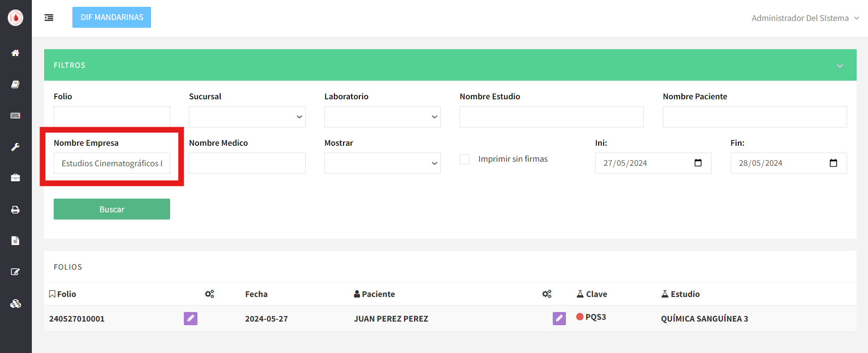Click patient name JUAN PEREZ PEREZ
The height and width of the screenshot is (353, 868).
pos(391,319)
